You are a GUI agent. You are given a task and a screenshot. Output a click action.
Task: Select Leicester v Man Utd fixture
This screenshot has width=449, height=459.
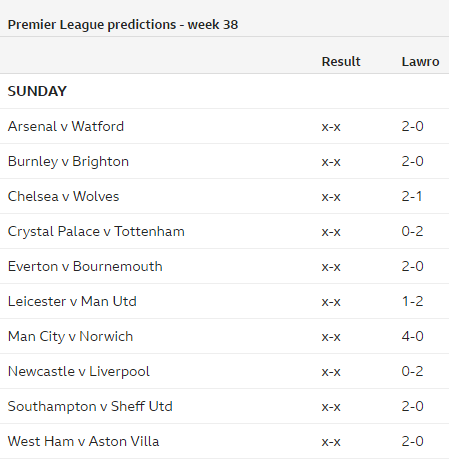click(72, 301)
